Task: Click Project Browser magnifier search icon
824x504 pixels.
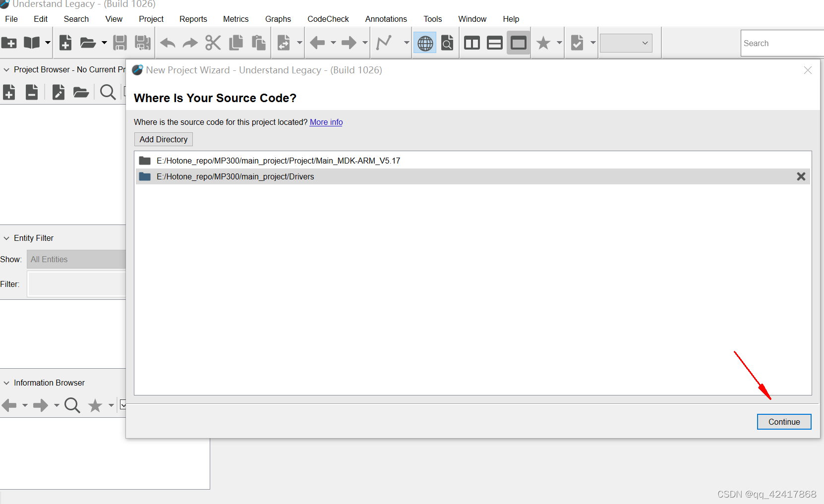Action: click(108, 92)
